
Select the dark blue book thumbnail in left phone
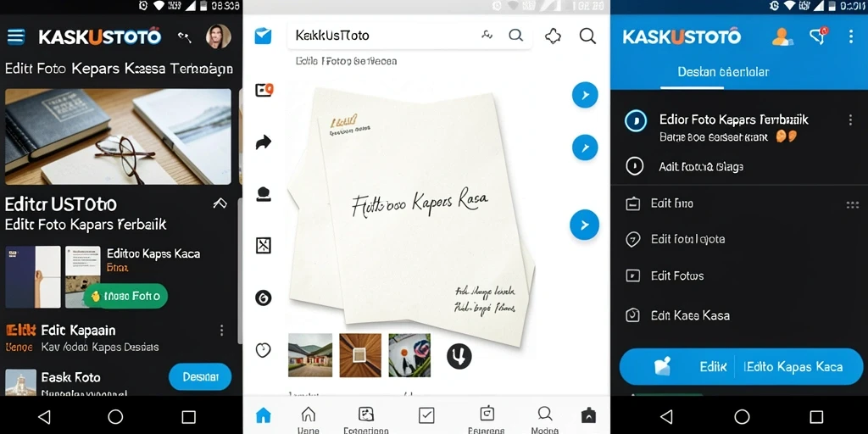coord(33,277)
